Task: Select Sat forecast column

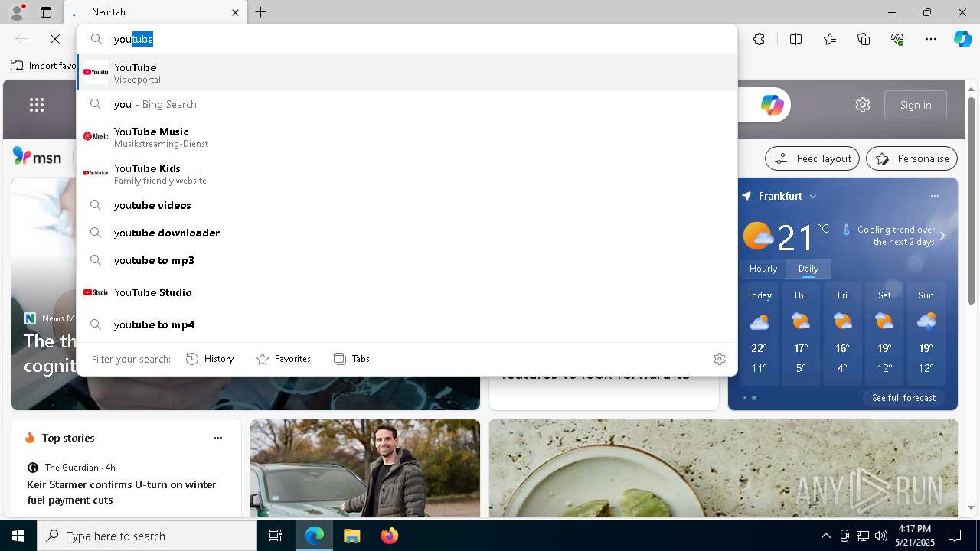Action: tap(884, 333)
